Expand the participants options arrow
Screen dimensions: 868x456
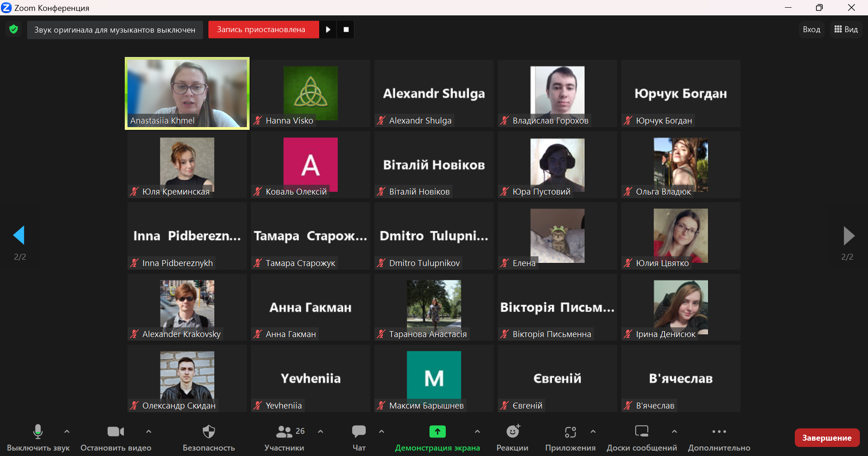coord(321,432)
